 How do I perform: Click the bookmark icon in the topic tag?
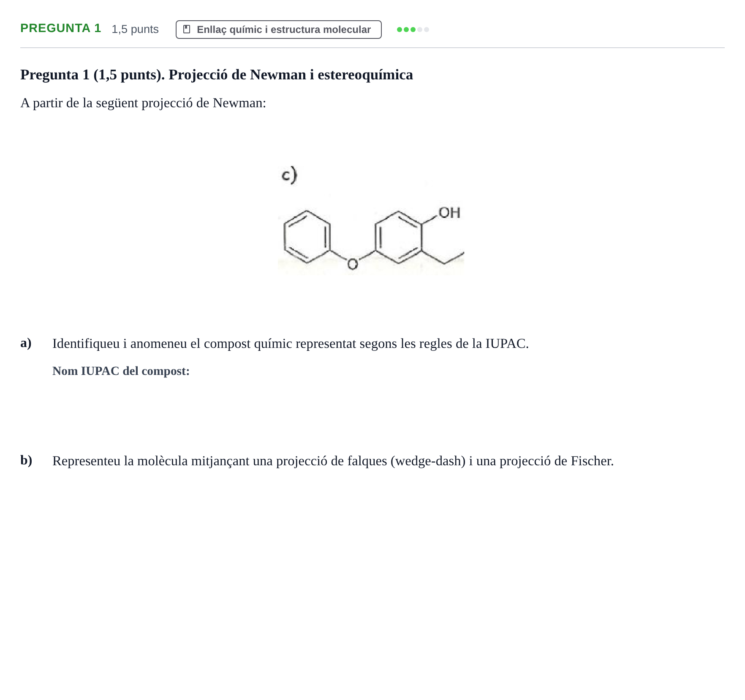(187, 30)
